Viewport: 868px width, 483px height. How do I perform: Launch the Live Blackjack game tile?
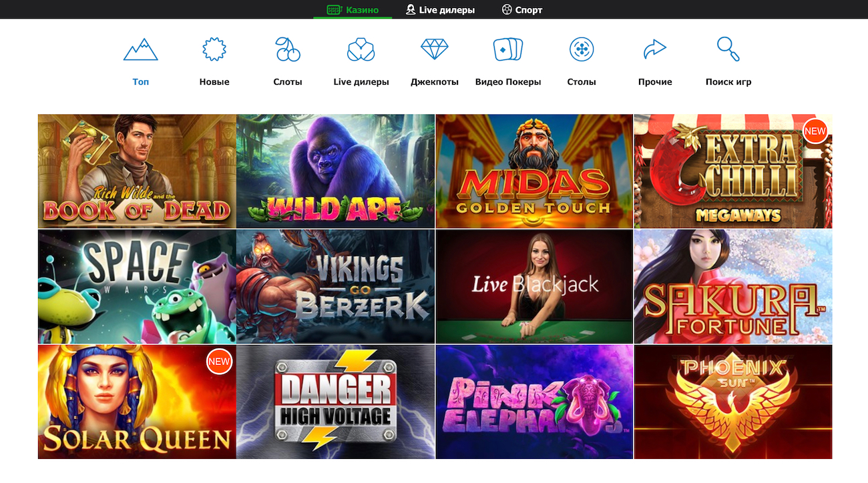(x=534, y=286)
